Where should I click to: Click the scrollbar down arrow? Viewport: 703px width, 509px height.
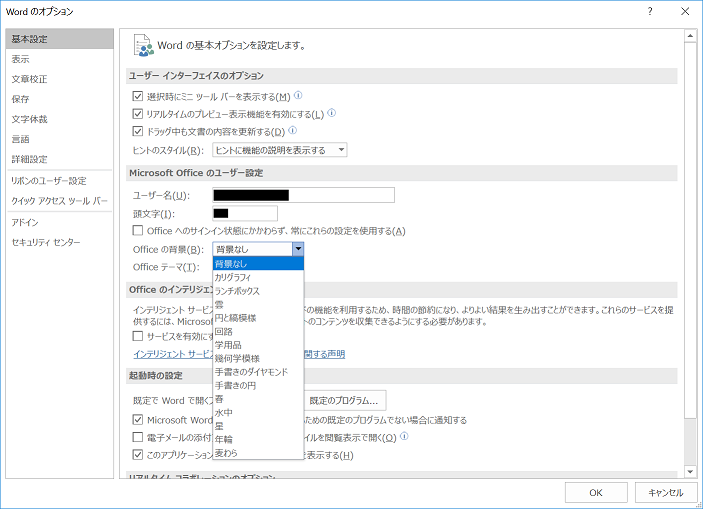(x=690, y=472)
